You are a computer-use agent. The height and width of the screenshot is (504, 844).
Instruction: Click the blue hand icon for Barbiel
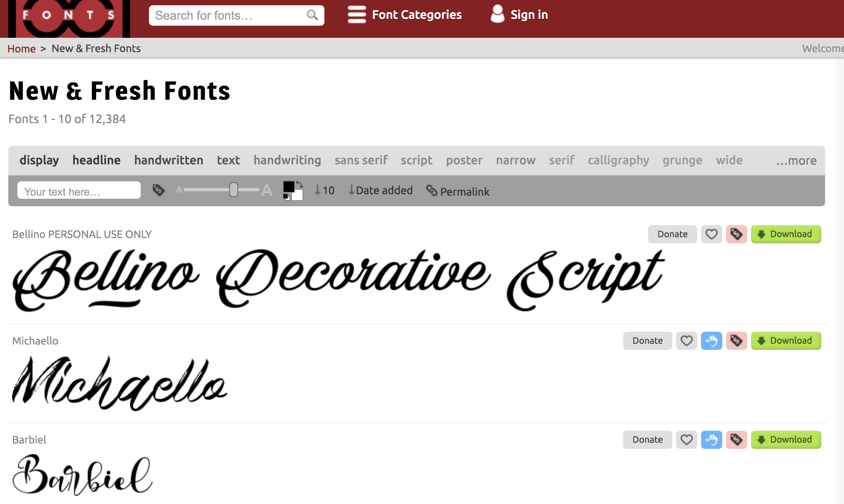(711, 440)
